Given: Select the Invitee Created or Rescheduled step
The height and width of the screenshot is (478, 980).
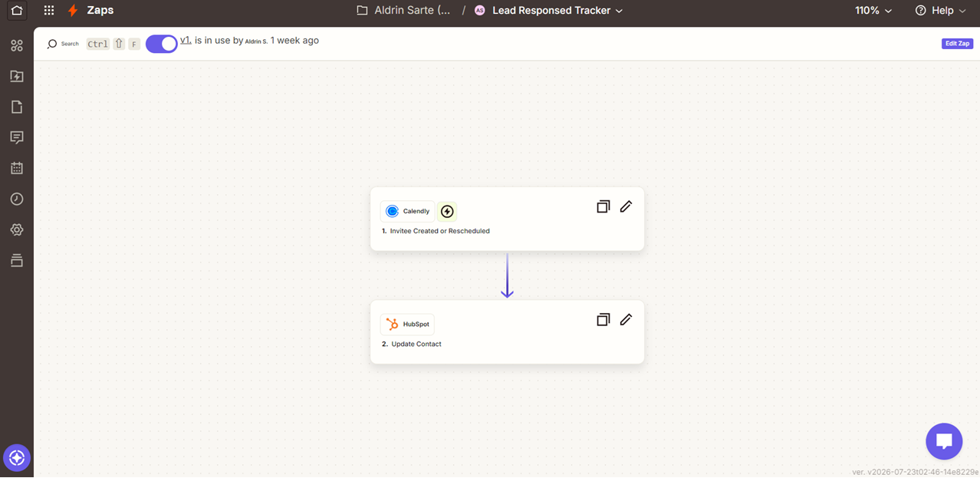Looking at the screenshot, I should pos(507,219).
